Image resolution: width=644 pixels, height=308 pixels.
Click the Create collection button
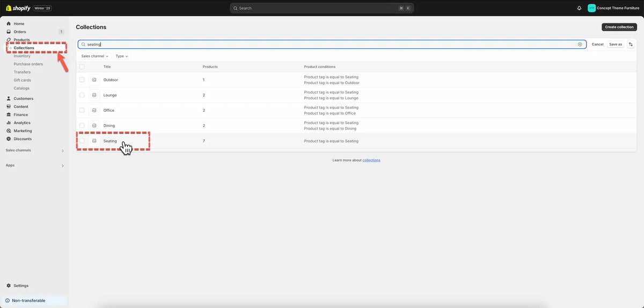[619, 27]
